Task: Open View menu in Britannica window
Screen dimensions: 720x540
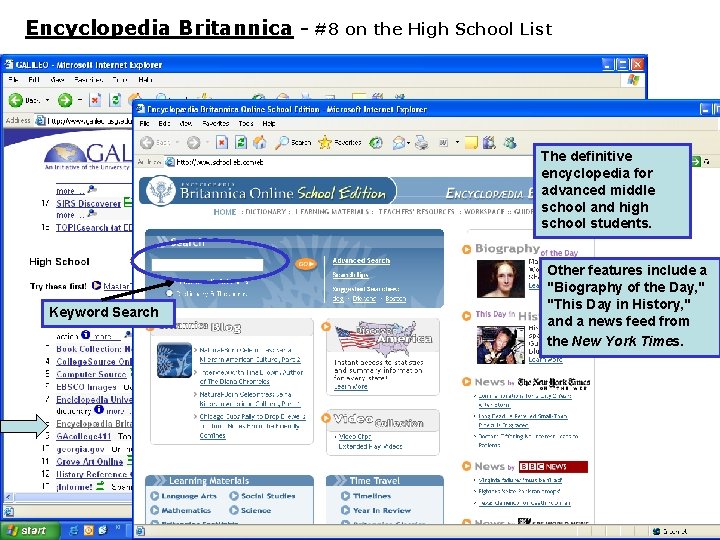Action: point(186,124)
